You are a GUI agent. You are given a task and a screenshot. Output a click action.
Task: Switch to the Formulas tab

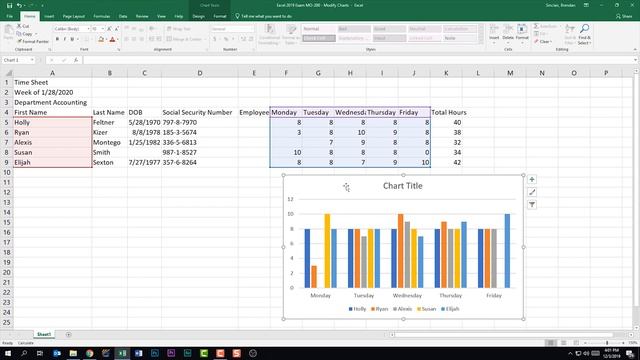pyautogui.click(x=102, y=16)
